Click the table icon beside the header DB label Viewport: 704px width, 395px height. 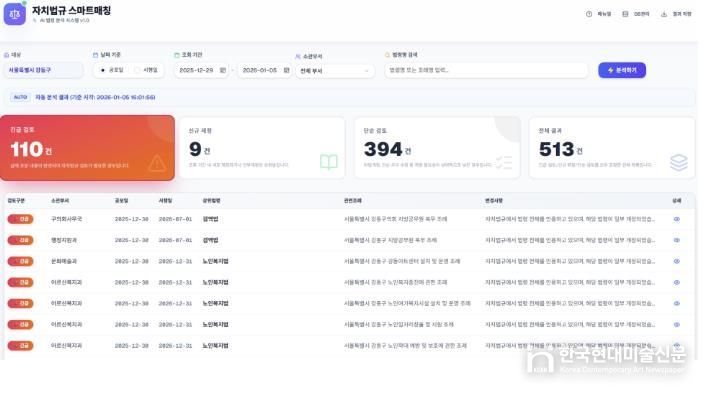pyautogui.click(x=625, y=14)
